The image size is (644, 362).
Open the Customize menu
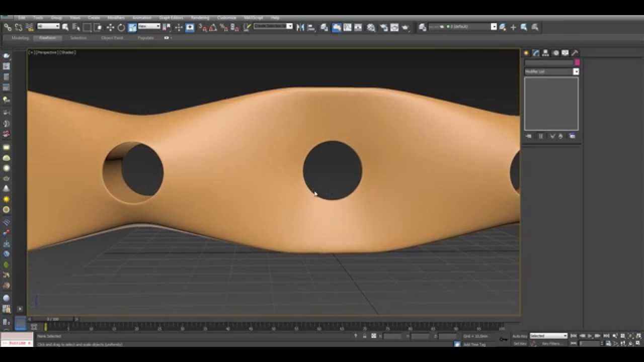pyautogui.click(x=226, y=18)
